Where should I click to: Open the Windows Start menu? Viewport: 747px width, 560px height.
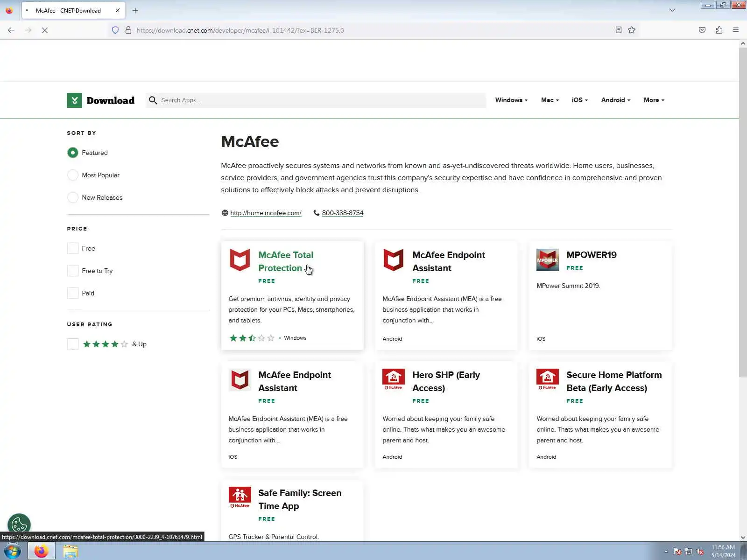12,551
